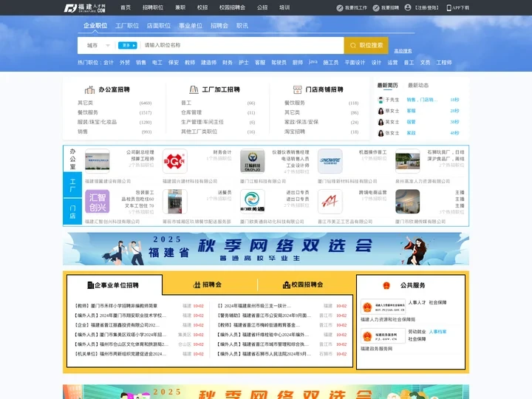The image size is (532, 399).
Task: Click 家政/保洁/安保 under 门店商铺招聘
Action: [x=301, y=122]
